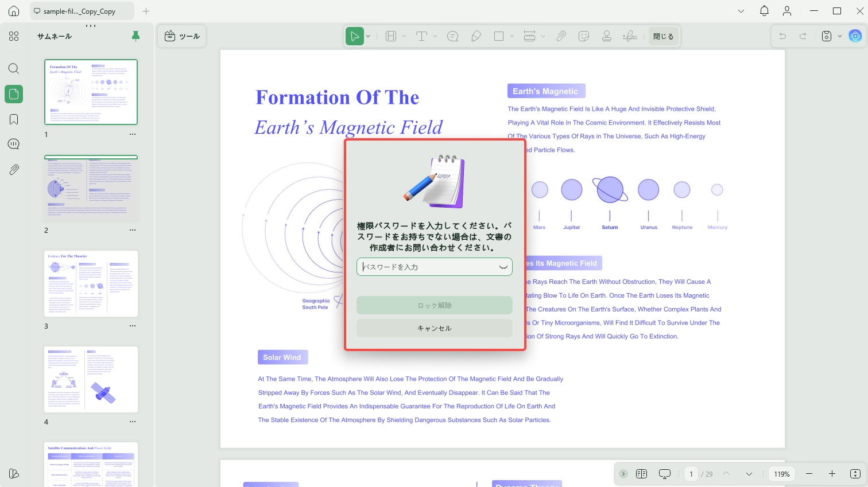
Task: Click the panel drag handle dots
Action: pos(91,26)
